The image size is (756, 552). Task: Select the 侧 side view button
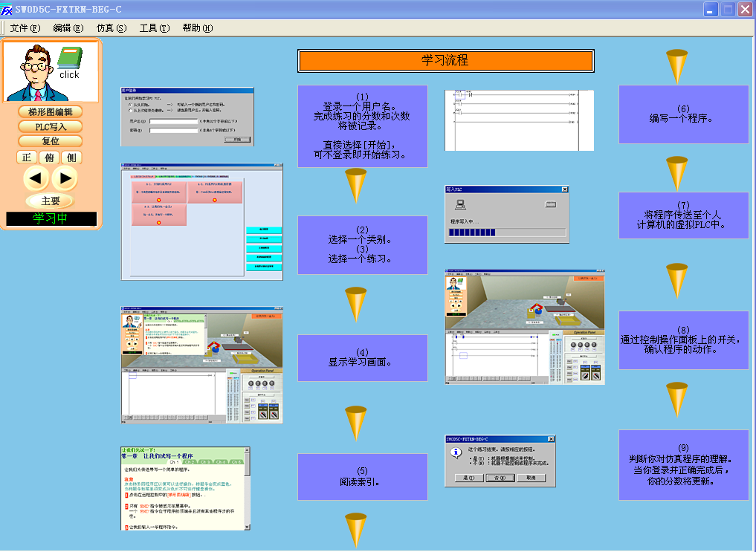[x=71, y=158]
